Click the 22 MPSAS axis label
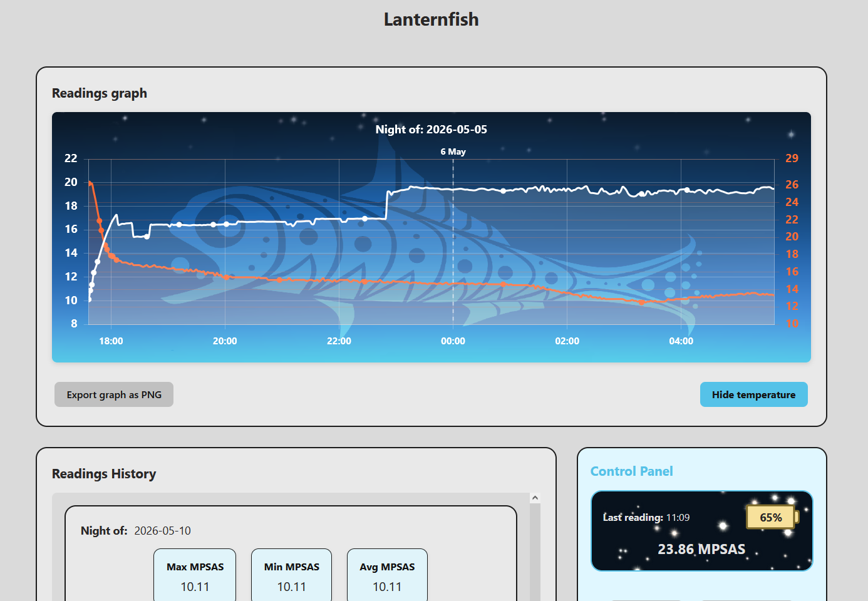 tap(71, 158)
